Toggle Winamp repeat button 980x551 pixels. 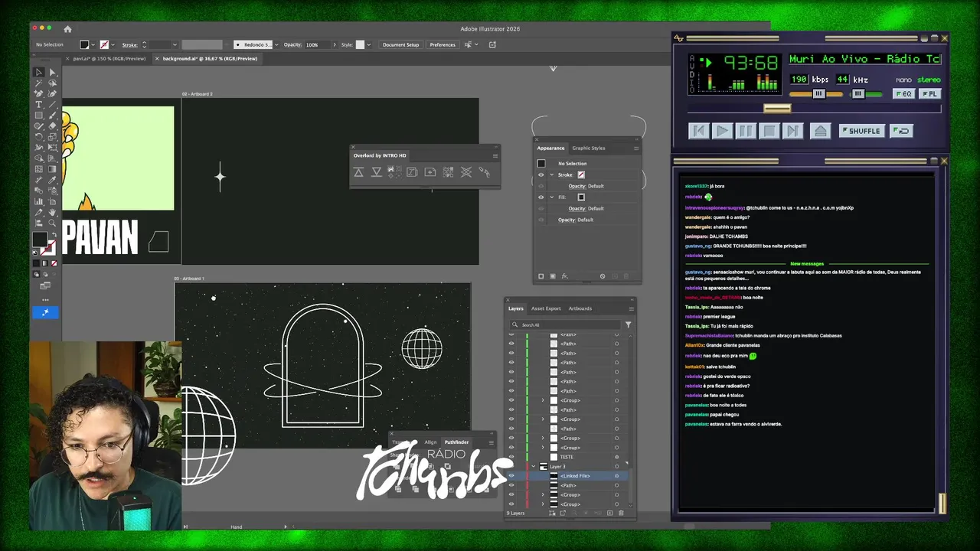[901, 131]
